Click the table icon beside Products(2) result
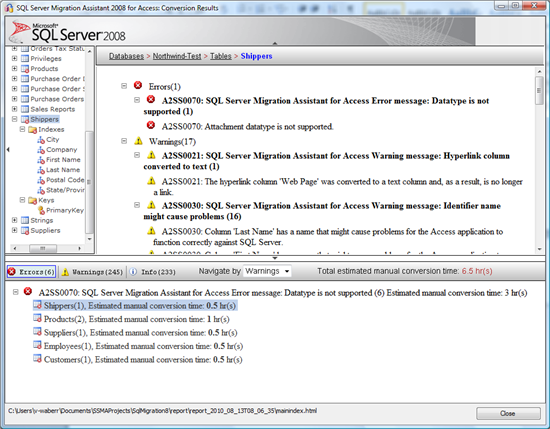 pos(37,318)
